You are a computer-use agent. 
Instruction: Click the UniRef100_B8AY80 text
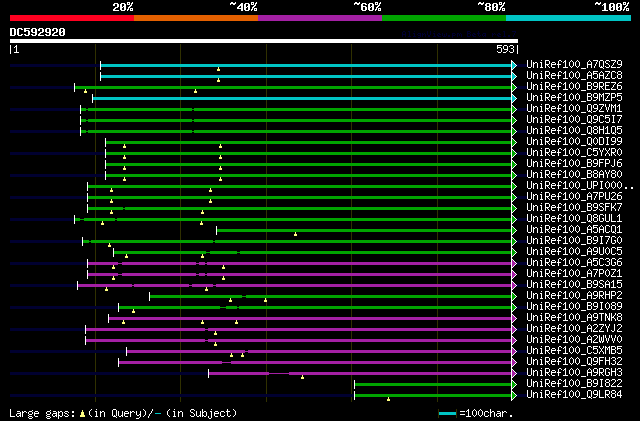click(574, 175)
